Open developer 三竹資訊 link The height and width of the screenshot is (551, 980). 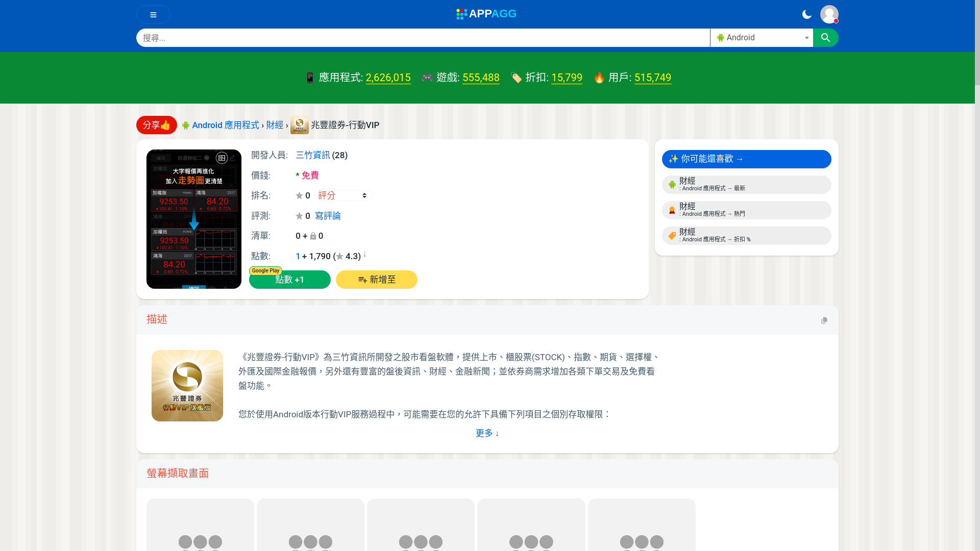[x=313, y=155]
